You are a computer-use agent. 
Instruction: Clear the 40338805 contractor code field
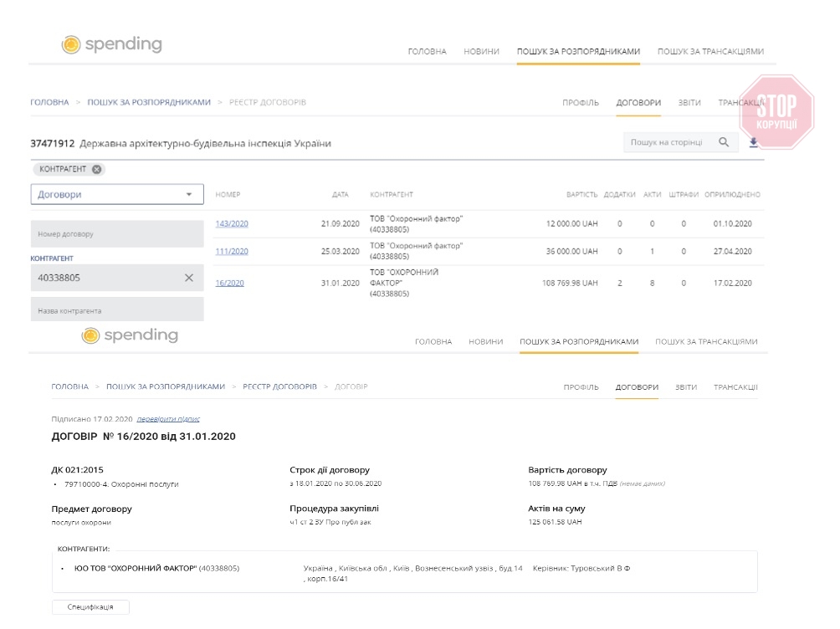click(188, 278)
